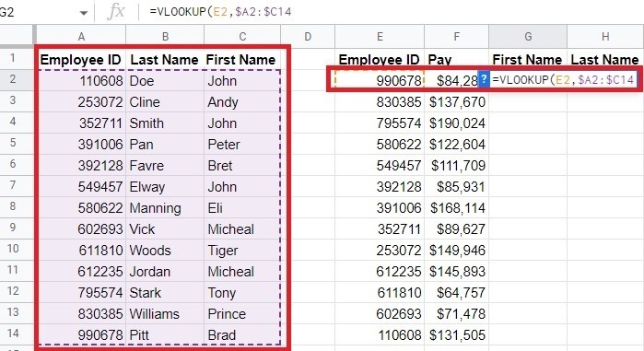The width and height of the screenshot is (644, 351).
Task: Select the $145,893 pay cell
Action: click(456, 272)
